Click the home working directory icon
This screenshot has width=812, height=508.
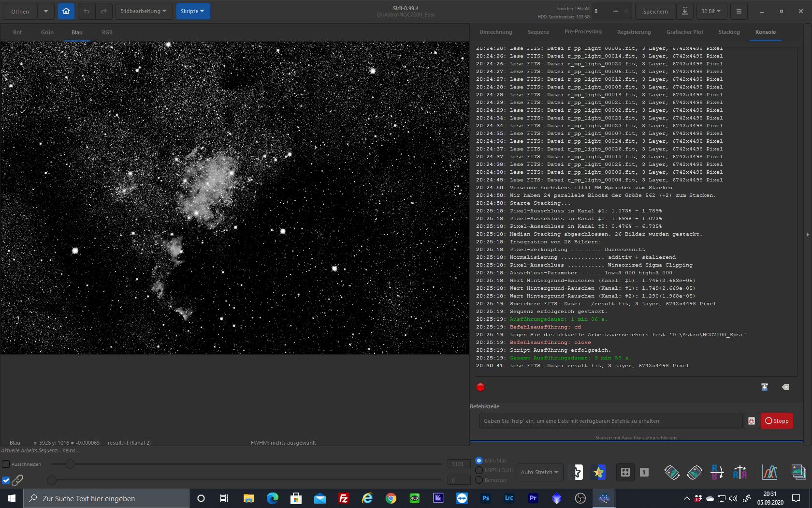66,11
